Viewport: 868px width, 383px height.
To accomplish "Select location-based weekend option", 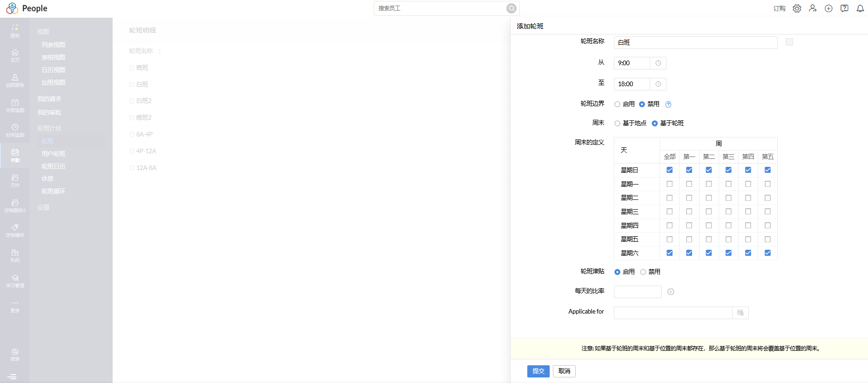I will [617, 123].
